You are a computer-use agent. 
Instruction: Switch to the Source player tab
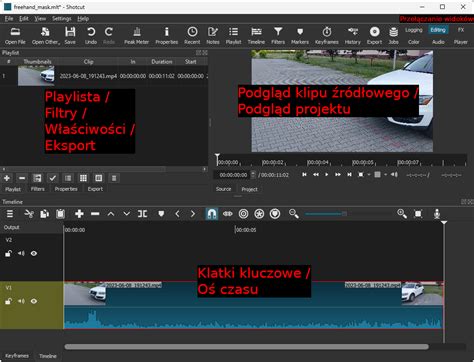[x=223, y=189]
